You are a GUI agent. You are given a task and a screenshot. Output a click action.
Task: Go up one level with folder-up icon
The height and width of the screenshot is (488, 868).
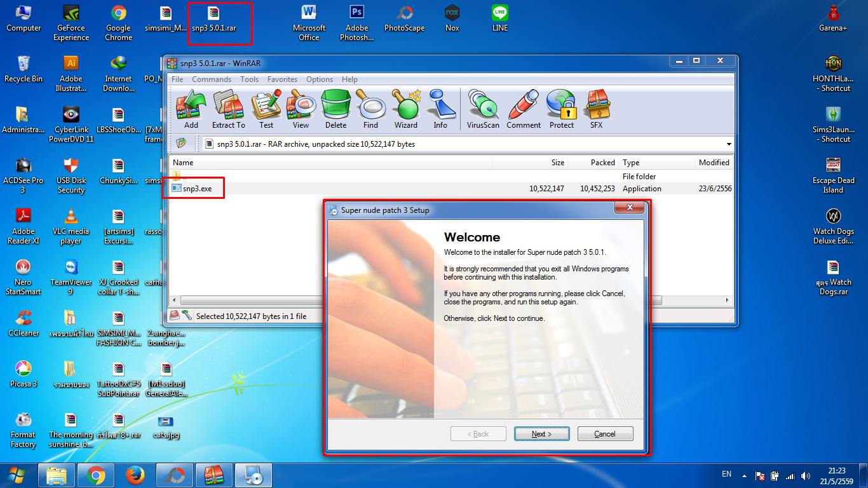point(182,144)
